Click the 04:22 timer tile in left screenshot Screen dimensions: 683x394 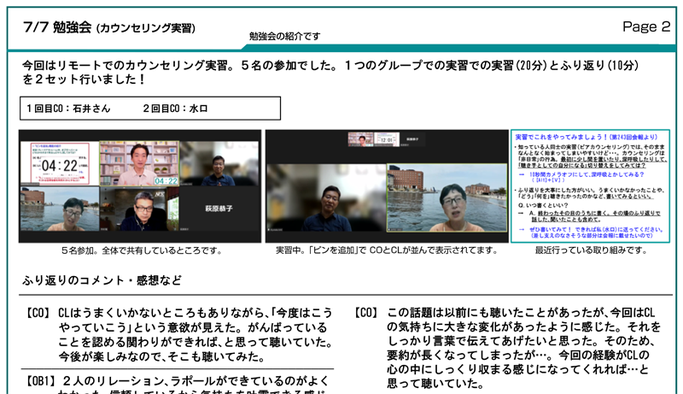pos(60,164)
